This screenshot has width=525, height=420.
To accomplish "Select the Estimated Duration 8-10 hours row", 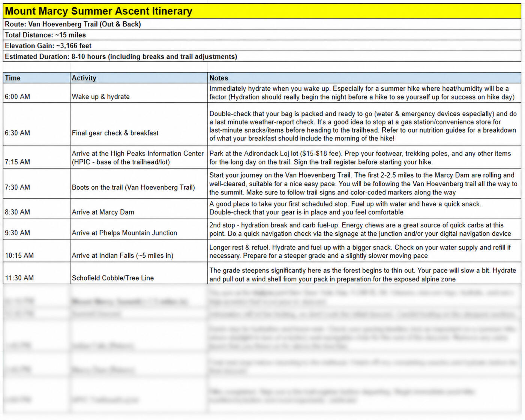I will click(262, 57).
